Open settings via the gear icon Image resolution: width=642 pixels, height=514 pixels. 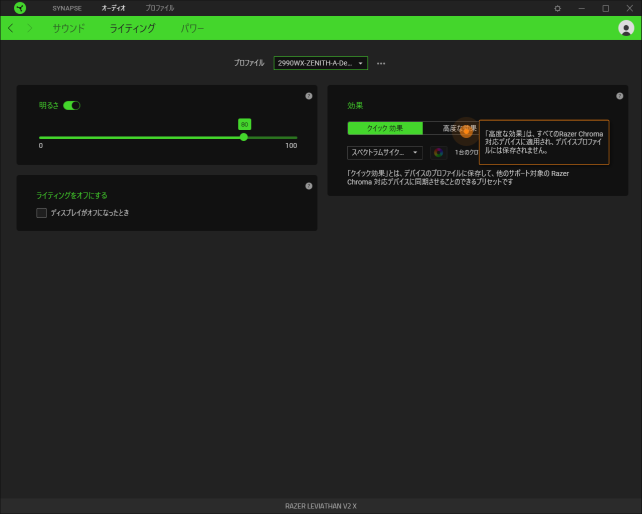pos(557,8)
